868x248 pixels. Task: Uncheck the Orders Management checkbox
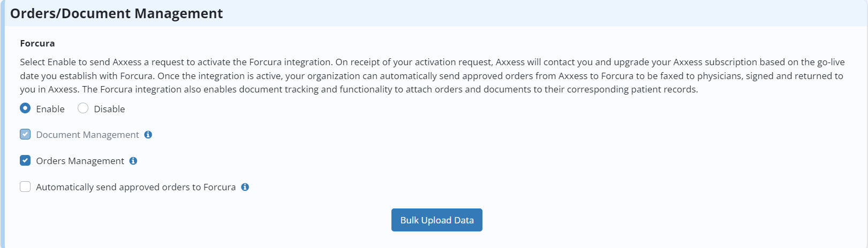tap(25, 160)
